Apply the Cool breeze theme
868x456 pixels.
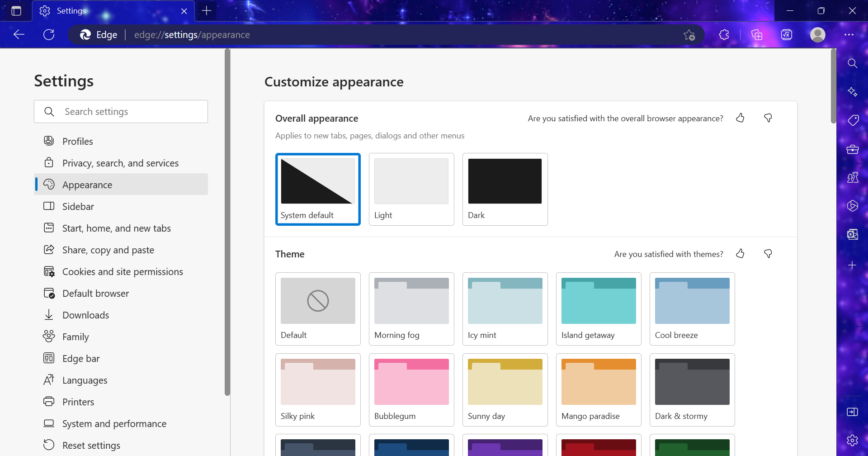692,309
